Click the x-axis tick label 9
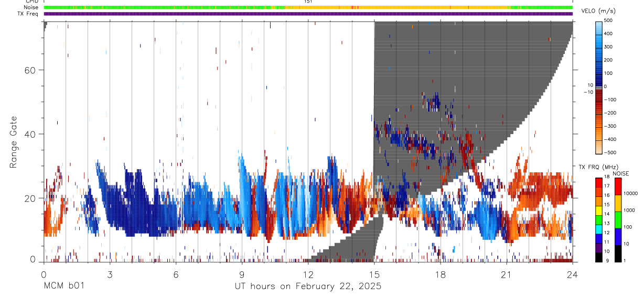The width and height of the screenshot is (644, 297). pos(242,274)
